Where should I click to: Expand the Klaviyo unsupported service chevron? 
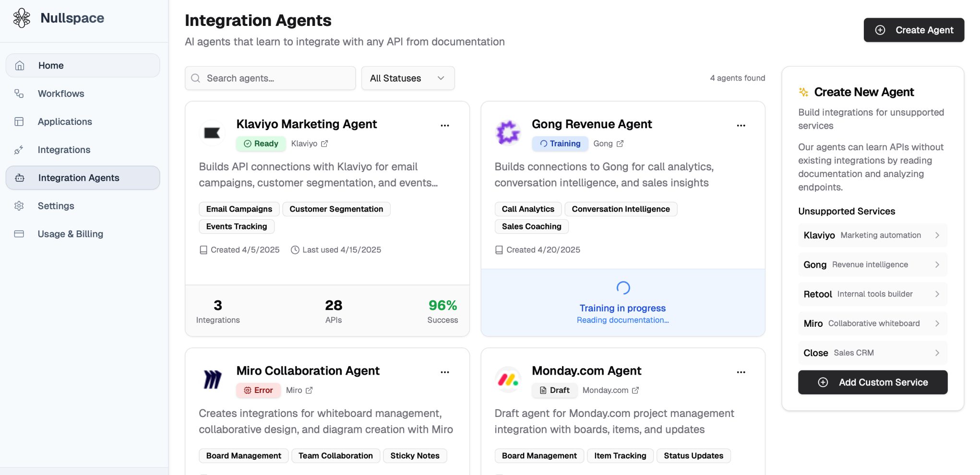[937, 235]
